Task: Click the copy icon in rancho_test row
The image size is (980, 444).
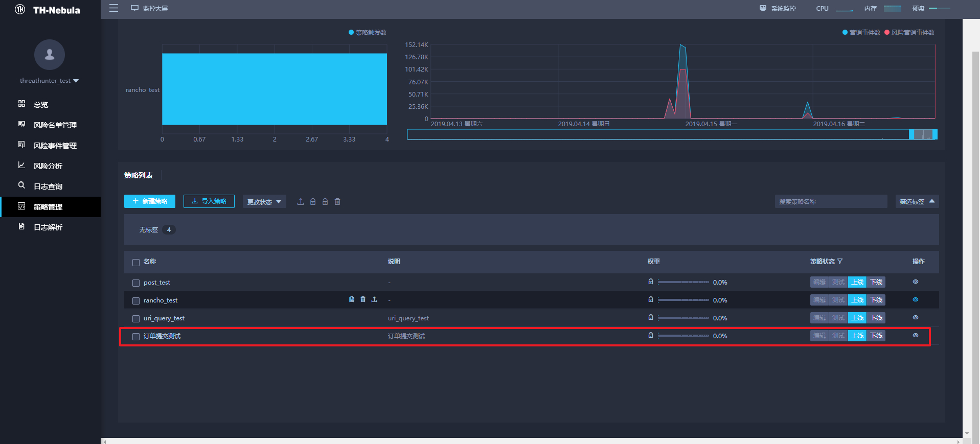Action: (352, 299)
